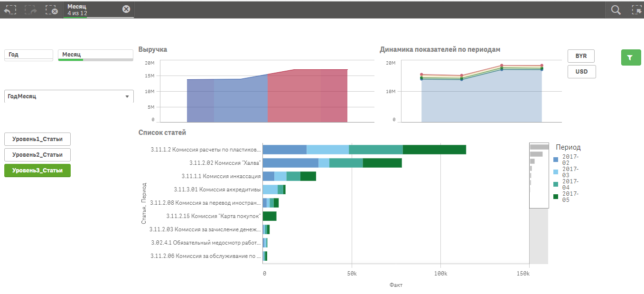Click the Комиссия "Халва" bar label
Image resolution: width=644 pixels, height=294 pixels.
coord(225,163)
